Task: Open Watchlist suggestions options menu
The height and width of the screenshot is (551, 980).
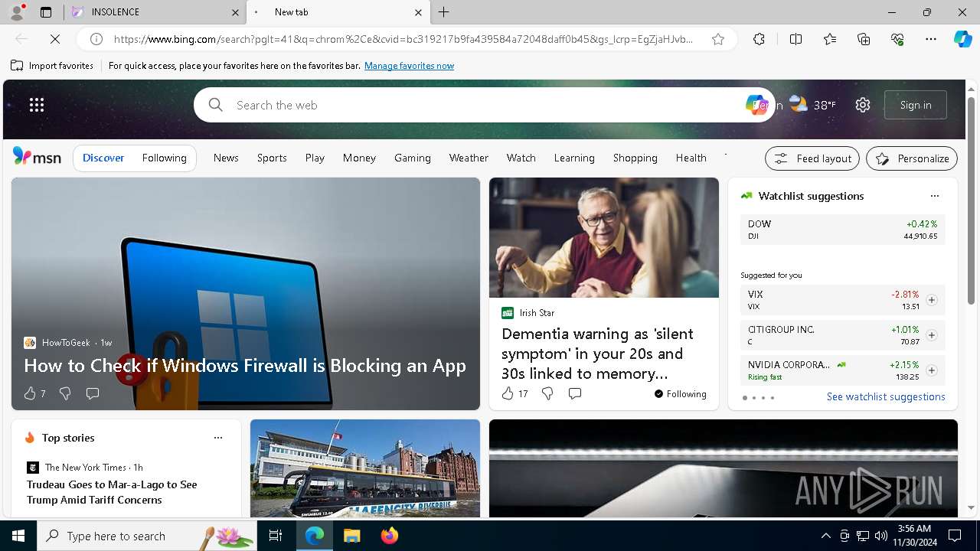Action: click(x=934, y=196)
